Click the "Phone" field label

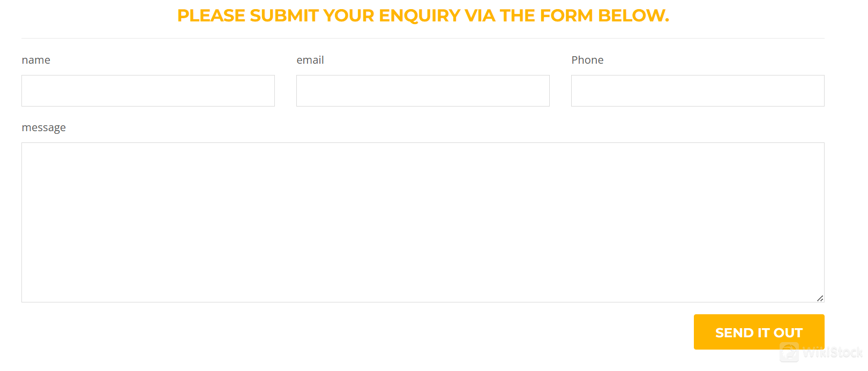point(587,60)
